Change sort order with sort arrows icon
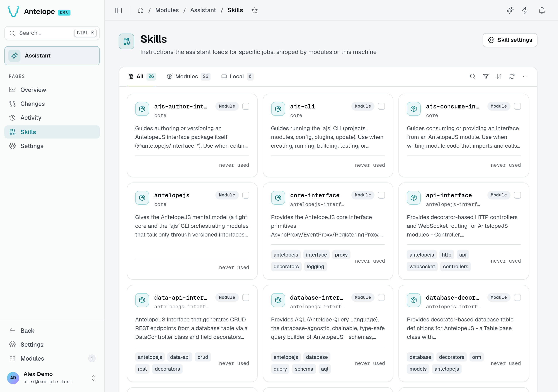 click(x=499, y=76)
